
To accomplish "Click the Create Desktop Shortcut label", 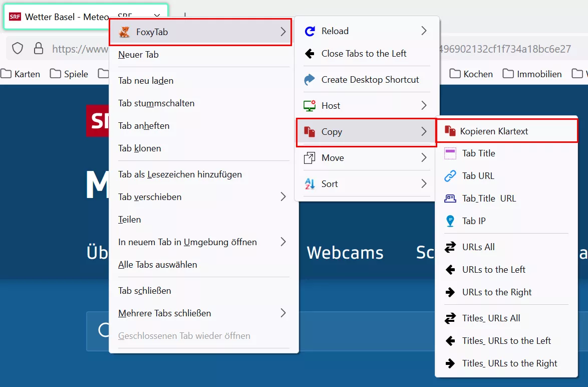I will tap(370, 80).
